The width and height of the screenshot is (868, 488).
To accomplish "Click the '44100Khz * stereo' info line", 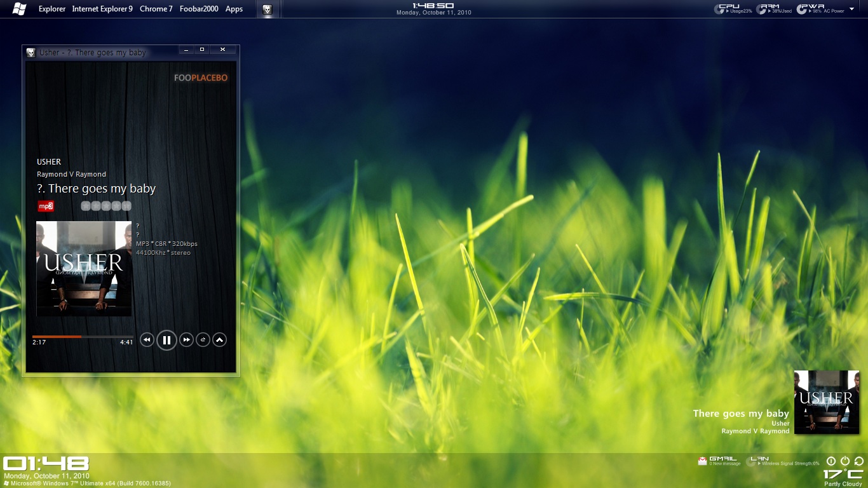I will [163, 252].
